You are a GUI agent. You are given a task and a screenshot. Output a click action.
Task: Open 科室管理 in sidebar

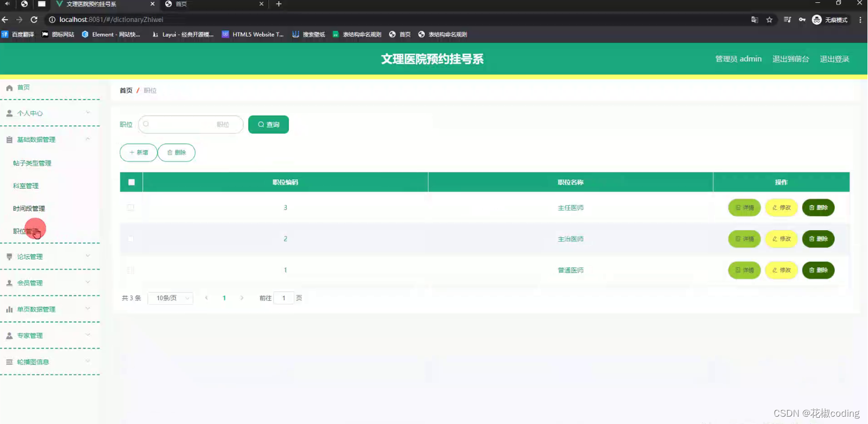pyautogui.click(x=26, y=186)
